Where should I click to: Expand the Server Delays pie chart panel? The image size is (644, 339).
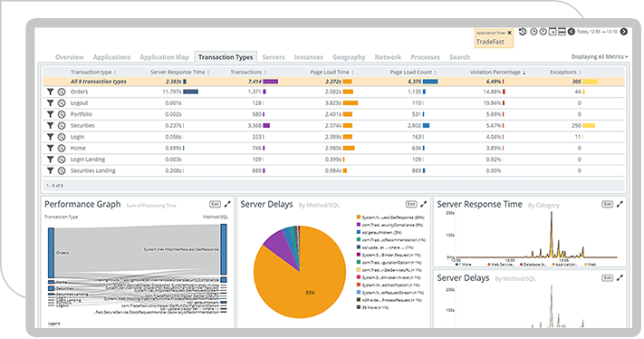coord(424,204)
